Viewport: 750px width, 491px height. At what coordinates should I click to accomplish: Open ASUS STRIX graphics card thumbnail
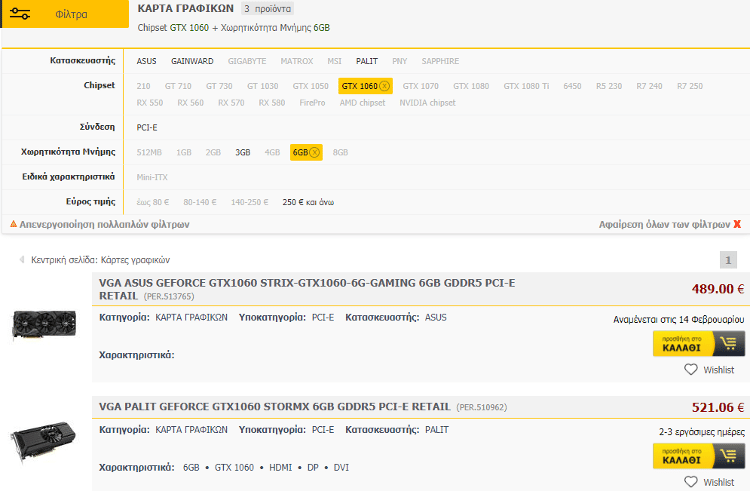[44, 324]
